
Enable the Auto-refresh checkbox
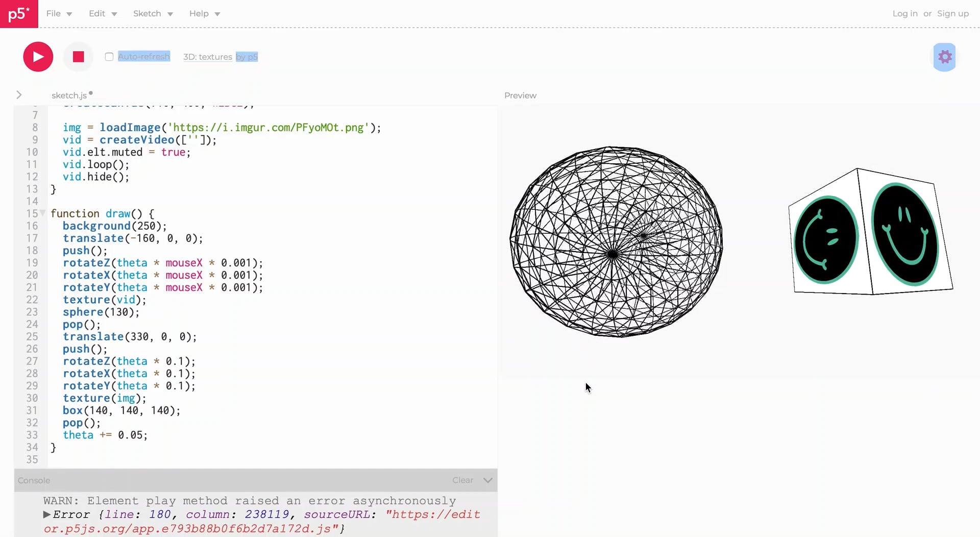[x=109, y=57]
